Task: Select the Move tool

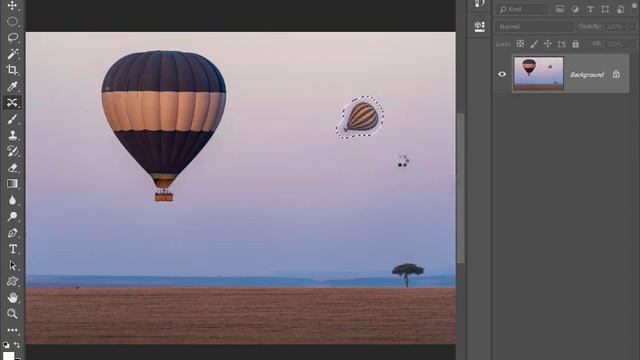Action: pyautogui.click(x=12, y=5)
